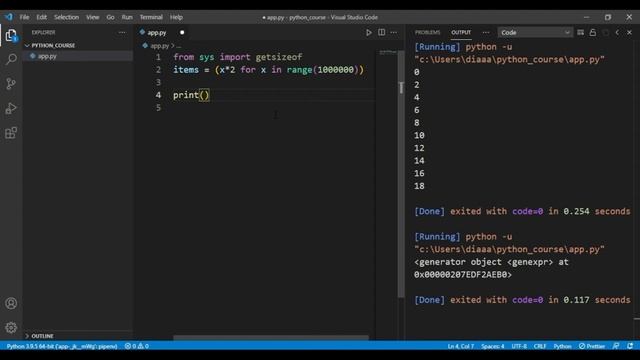Image resolution: width=640 pixels, height=360 pixels.
Task: Split the editor to the right
Action: (381, 32)
